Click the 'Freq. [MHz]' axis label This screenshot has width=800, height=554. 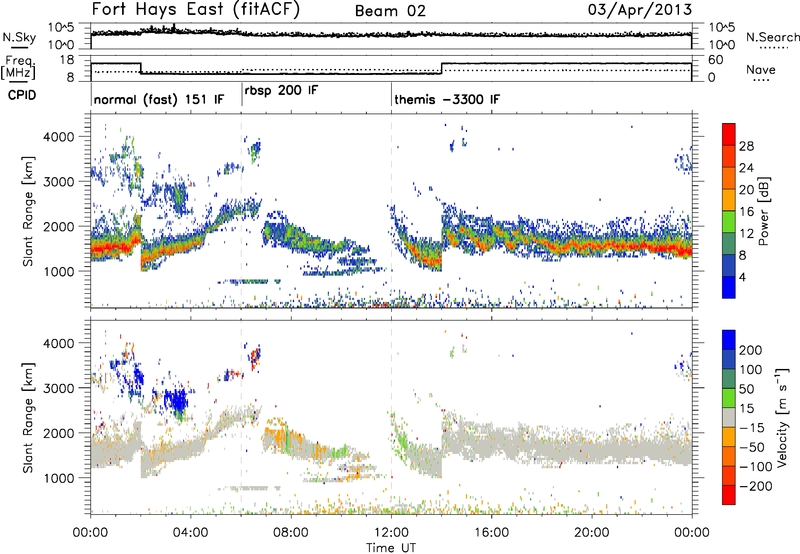click(18, 68)
